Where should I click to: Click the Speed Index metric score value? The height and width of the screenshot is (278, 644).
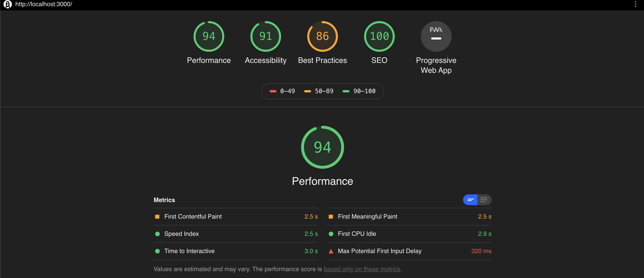pos(311,234)
